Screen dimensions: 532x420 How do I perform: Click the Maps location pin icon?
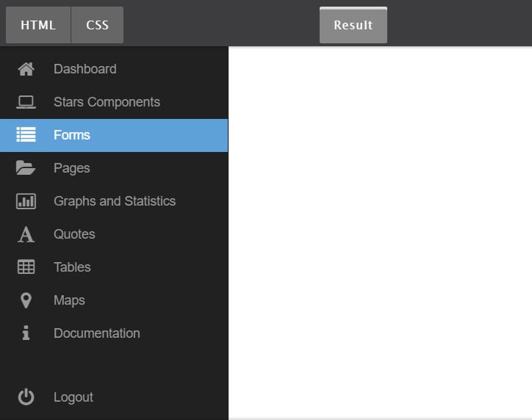click(26, 300)
